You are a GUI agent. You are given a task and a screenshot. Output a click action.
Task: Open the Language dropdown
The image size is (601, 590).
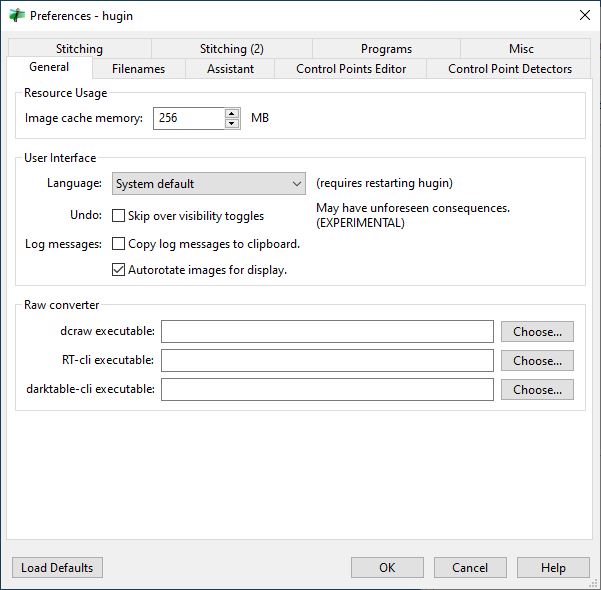pos(209,184)
